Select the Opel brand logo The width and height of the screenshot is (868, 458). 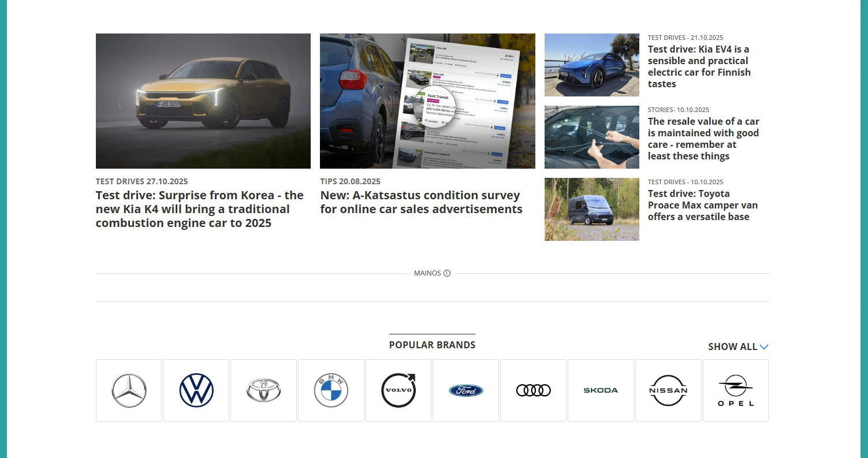tap(736, 390)
